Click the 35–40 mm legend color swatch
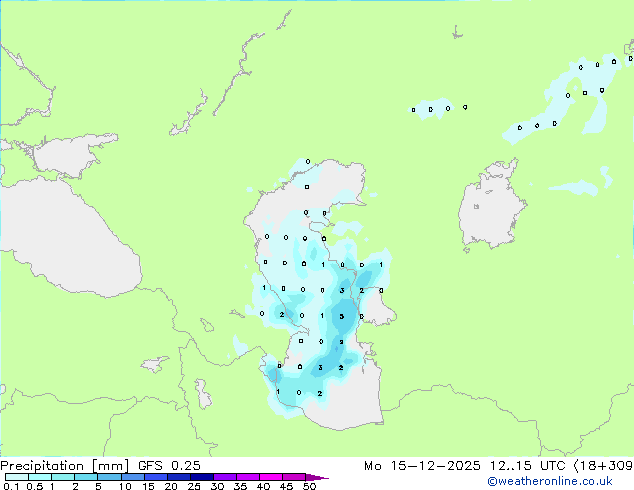 pyautogui.click(x=247, y=477)
